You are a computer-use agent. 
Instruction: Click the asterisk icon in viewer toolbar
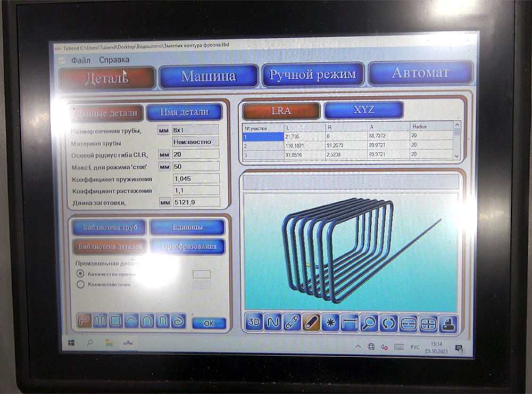point(330,323)
